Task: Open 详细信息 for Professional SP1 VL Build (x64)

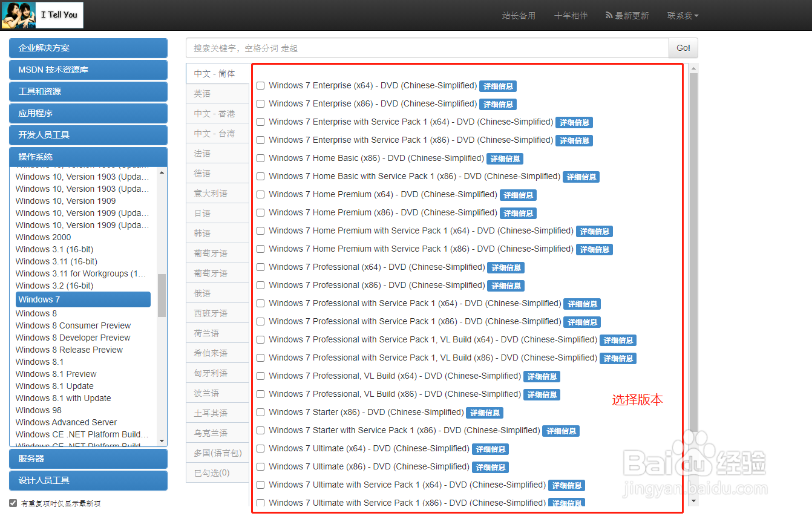Action: (618, 341)
